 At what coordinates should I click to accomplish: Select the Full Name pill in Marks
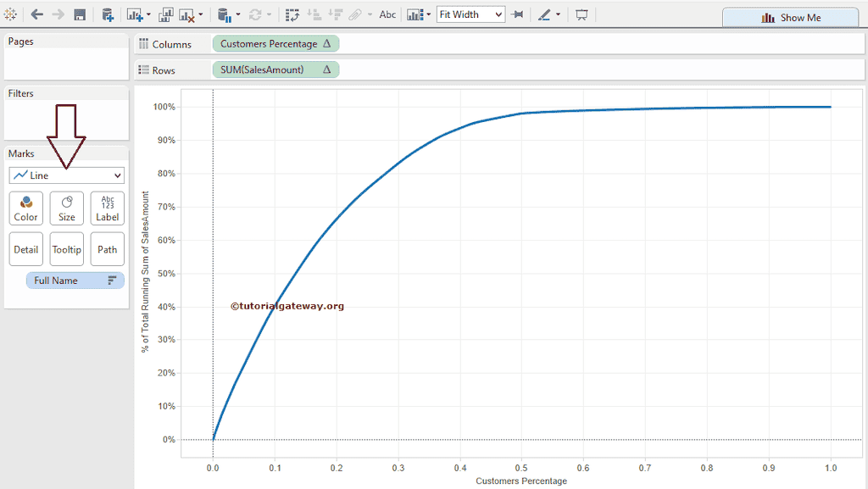(x=75, y=280)
